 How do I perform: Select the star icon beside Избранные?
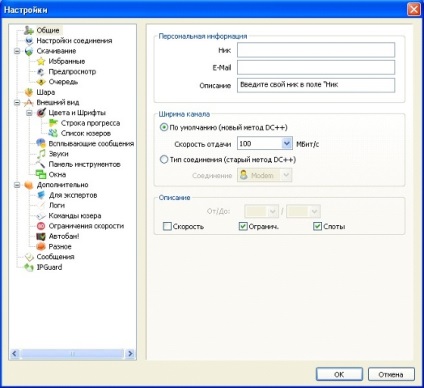coord(41,61)
